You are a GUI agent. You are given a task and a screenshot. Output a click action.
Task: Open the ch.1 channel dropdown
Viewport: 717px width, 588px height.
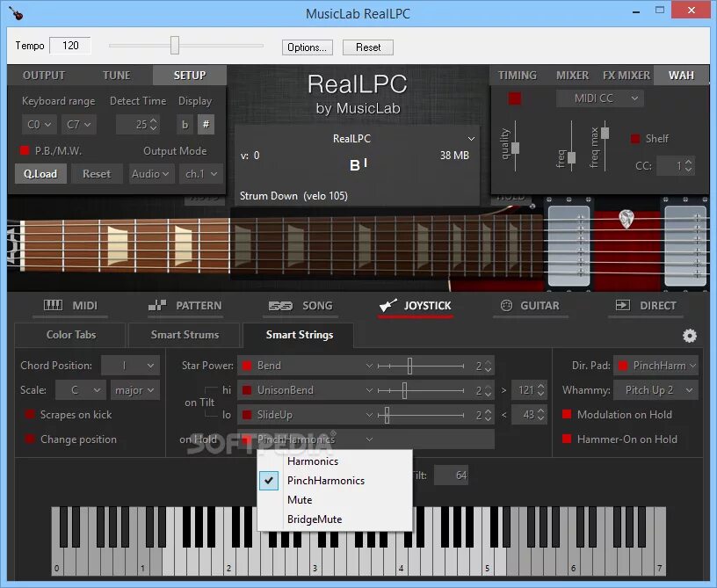[x=201, y=174]
